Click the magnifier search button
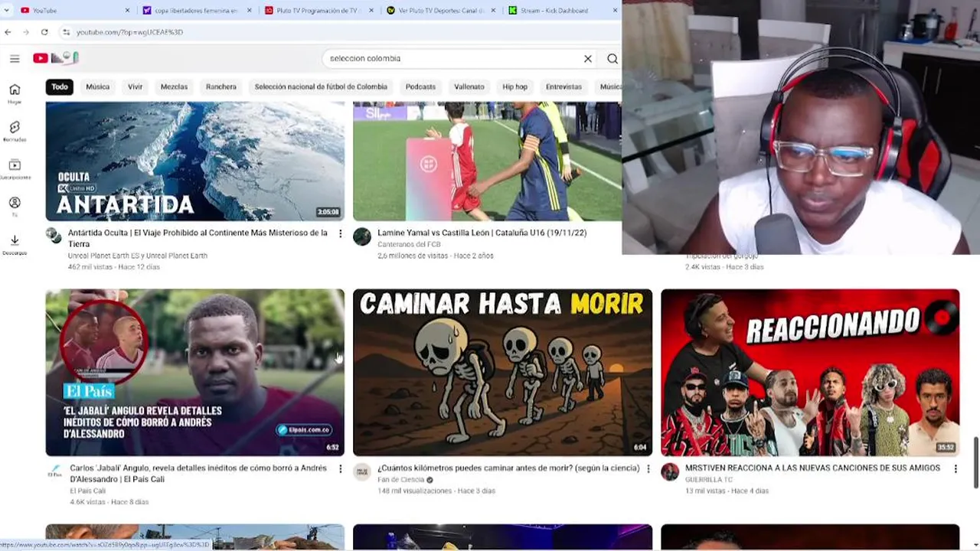 pyautogui.click(x=612, y=58)
